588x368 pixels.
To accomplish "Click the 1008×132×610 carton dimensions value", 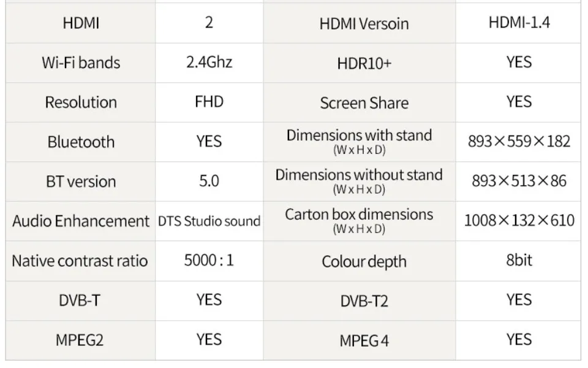I will [x=519, y=220].
